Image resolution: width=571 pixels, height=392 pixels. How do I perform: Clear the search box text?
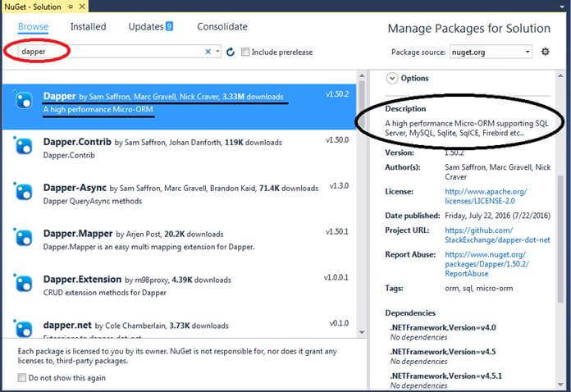tap(208, 52)
